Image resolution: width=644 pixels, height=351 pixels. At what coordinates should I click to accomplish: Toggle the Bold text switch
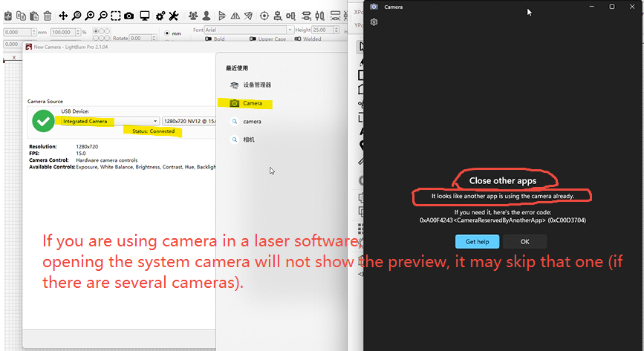pos(208,39)
